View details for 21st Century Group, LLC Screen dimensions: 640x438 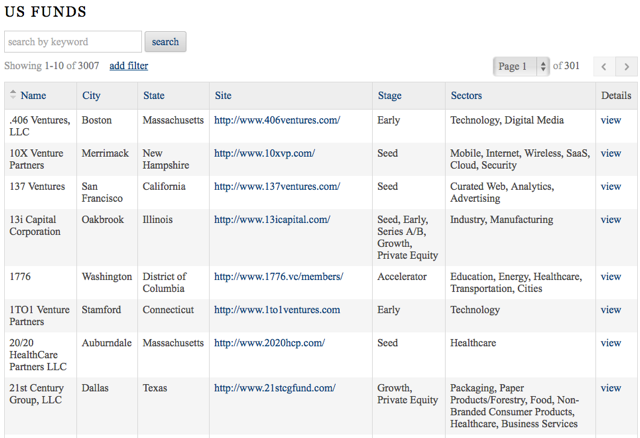[611, 388]
